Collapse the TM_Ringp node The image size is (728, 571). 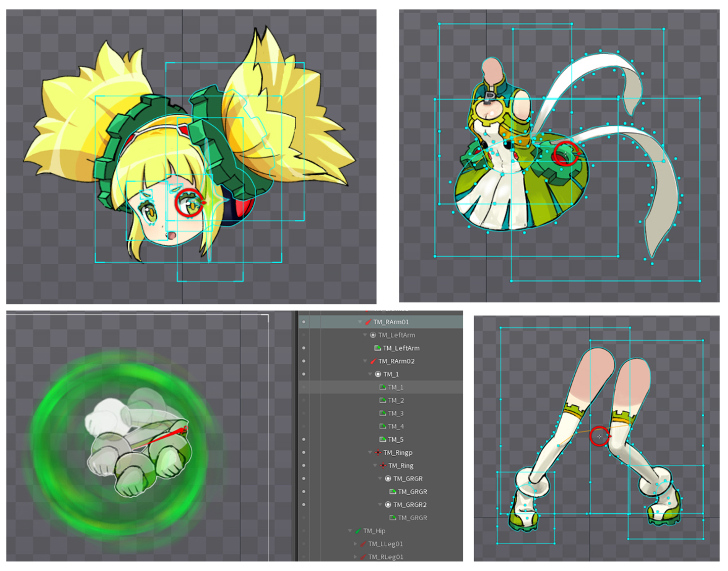point(370,453)
